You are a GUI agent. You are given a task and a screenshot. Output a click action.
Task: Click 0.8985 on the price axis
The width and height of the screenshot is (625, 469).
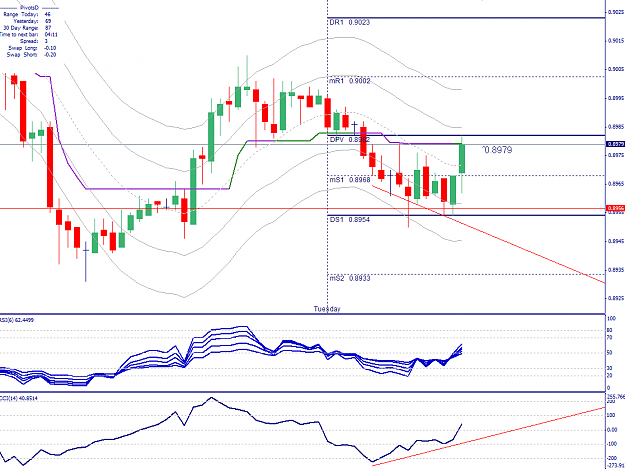tap(616, 127)
